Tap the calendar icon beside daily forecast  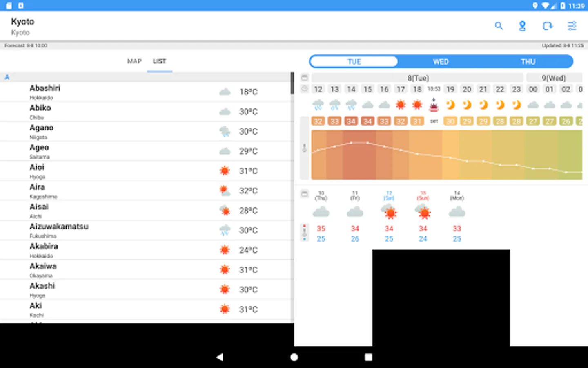[304, 194]
